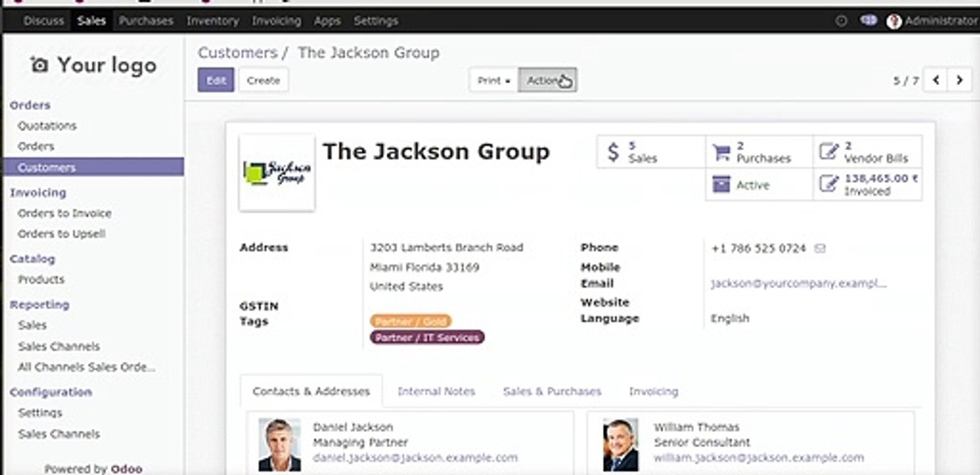Click the clock activities icon in top bar

[x=841, y=21]
